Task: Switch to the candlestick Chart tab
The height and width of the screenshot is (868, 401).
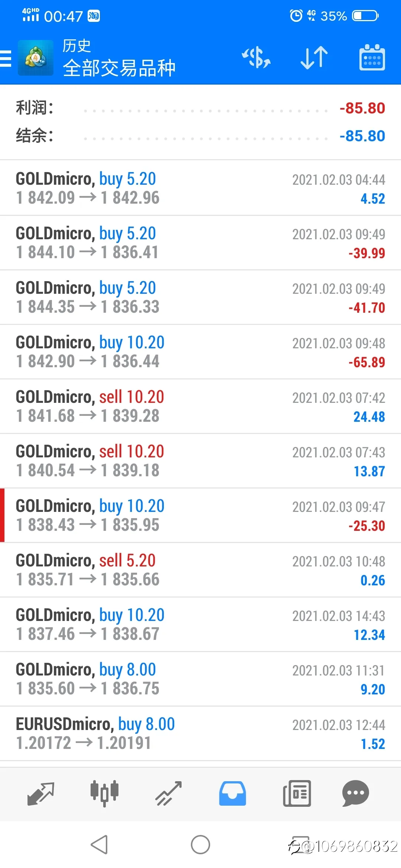Action: [104, 793]
